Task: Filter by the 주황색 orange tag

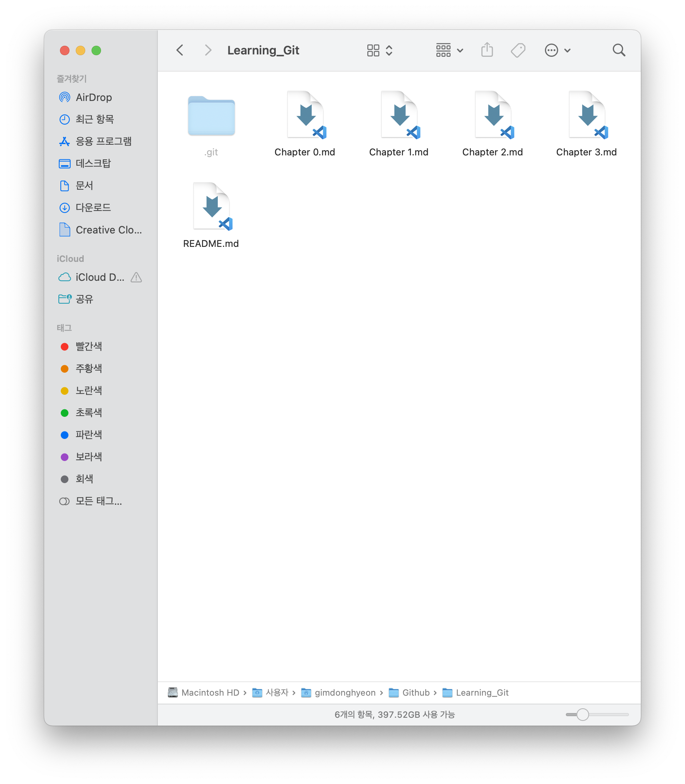Action: pyautogui.click(x=101, y=368)
